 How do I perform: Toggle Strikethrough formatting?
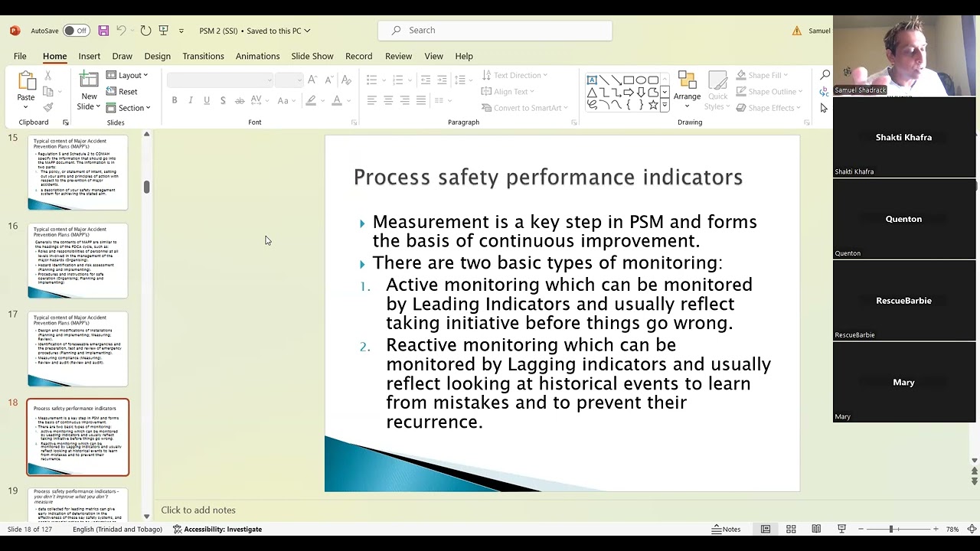(x=240, y=100)
